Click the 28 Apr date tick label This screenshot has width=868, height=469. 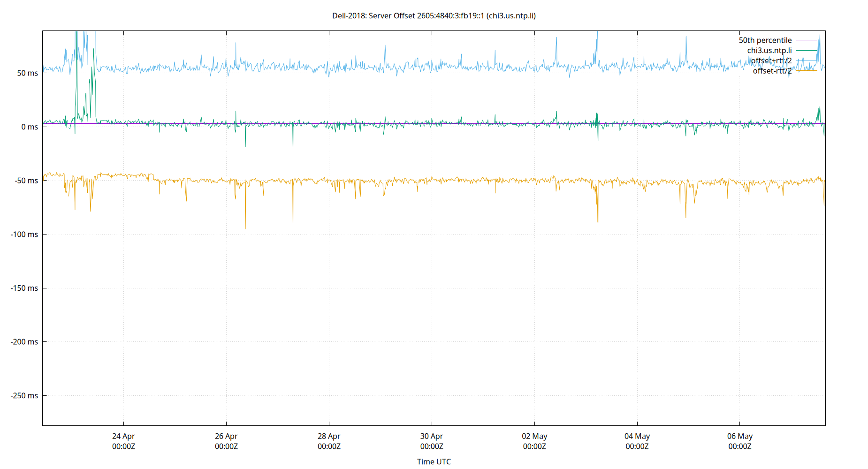329,436
